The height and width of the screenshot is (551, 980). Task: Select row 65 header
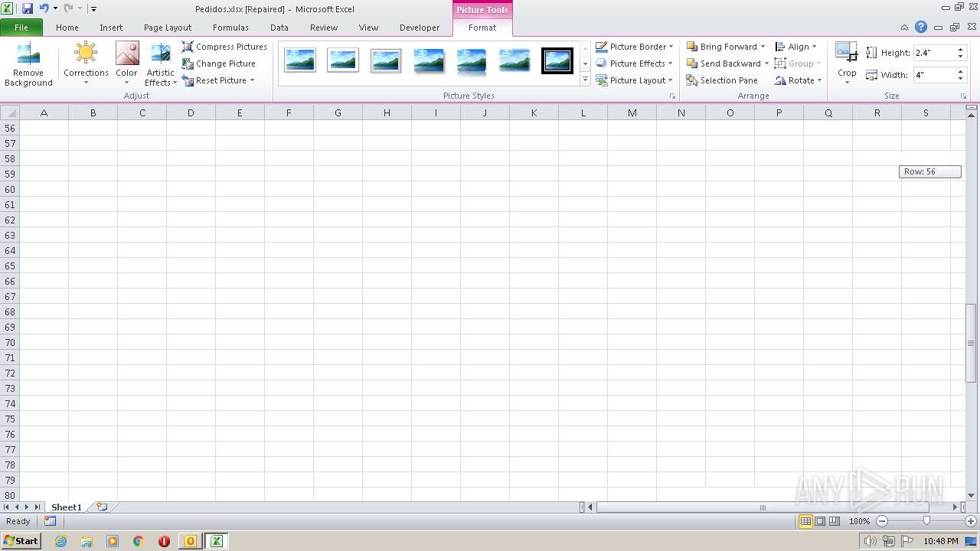pos(10,266)
